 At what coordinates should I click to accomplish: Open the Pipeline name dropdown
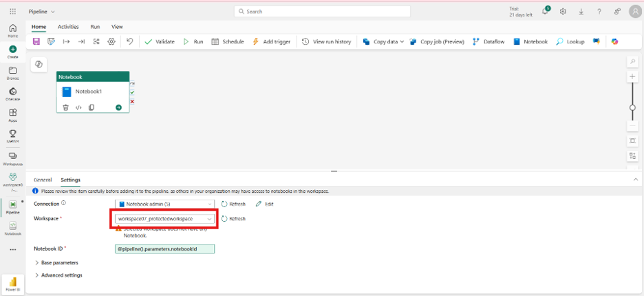pyautogui.click(x=41, y=12)
